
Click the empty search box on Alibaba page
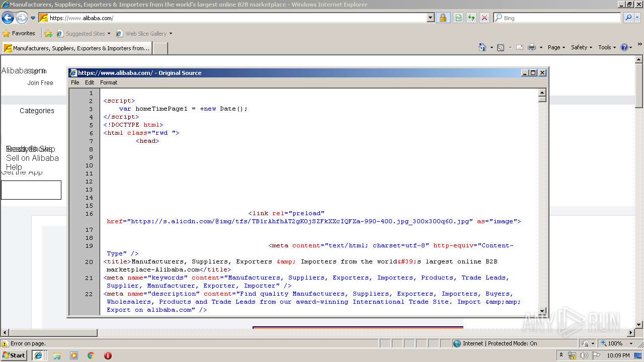click(x=31, y=190)
